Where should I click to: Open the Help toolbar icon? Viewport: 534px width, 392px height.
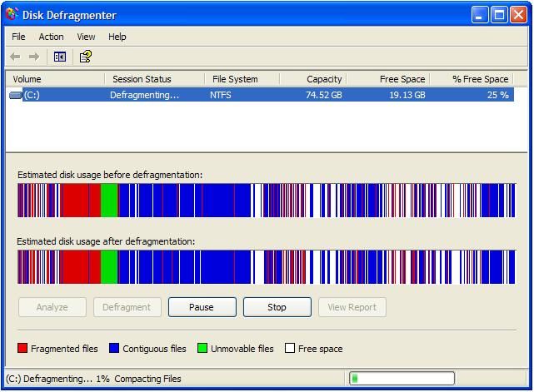click(x=85, y=57)
